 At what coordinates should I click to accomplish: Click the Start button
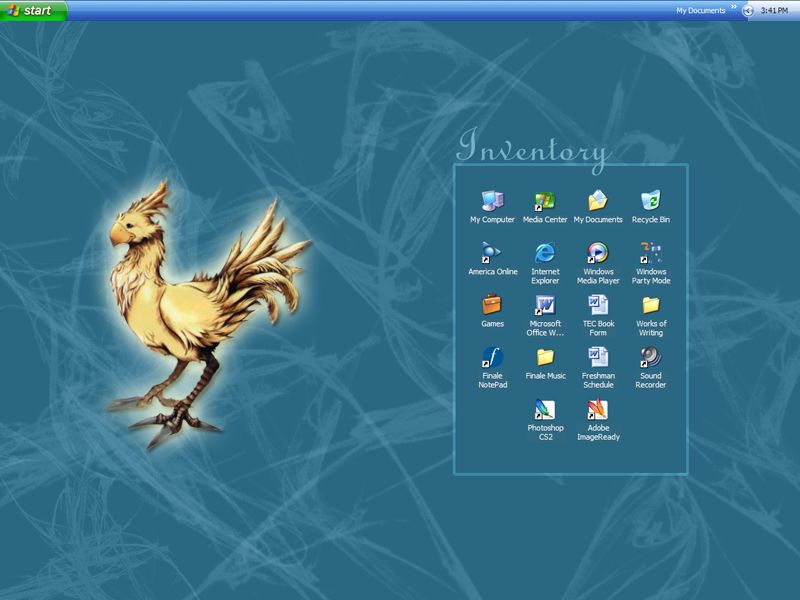pyautogui.click(x=33, y=10)
